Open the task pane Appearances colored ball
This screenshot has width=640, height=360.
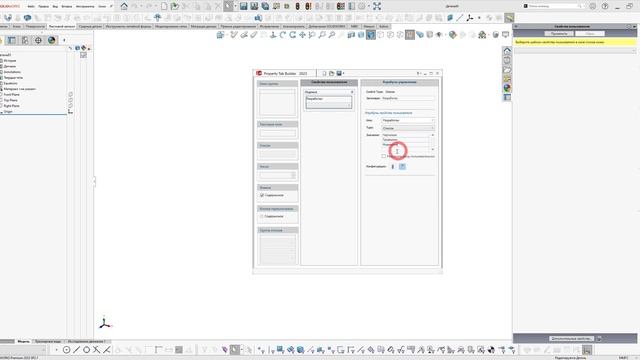click(x=507, y=88)
